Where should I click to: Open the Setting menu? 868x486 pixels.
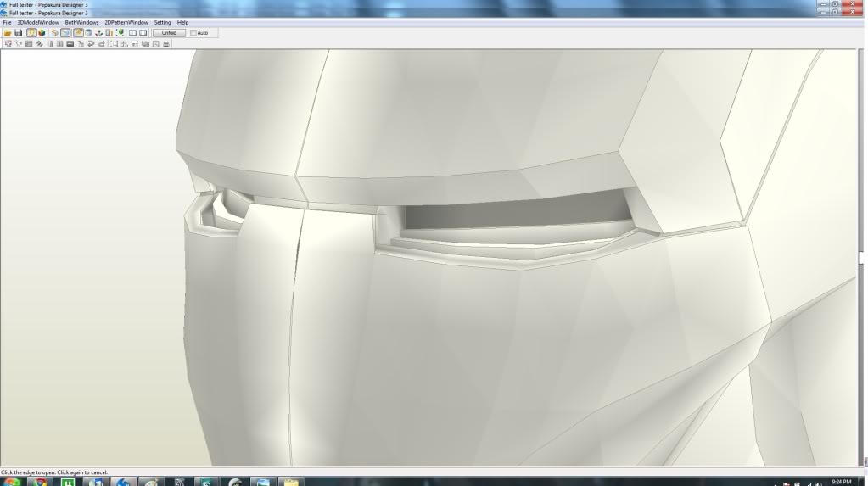point(162,23)
